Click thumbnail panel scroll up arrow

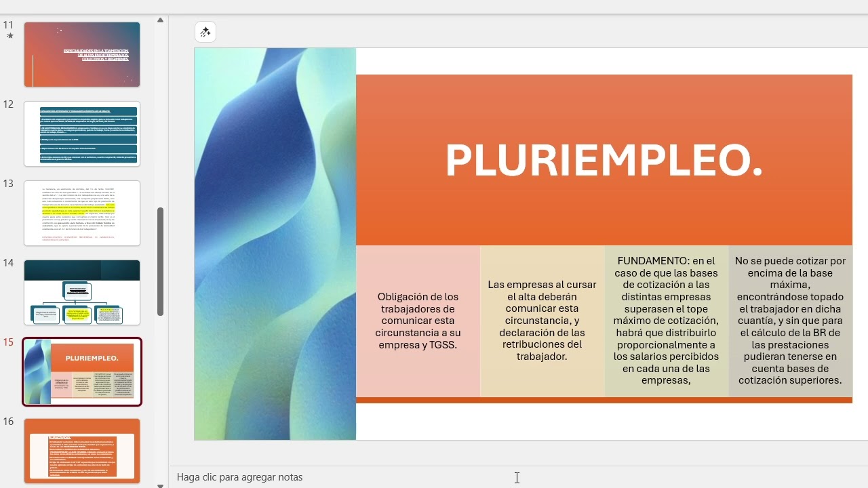[x=160, y=20]
